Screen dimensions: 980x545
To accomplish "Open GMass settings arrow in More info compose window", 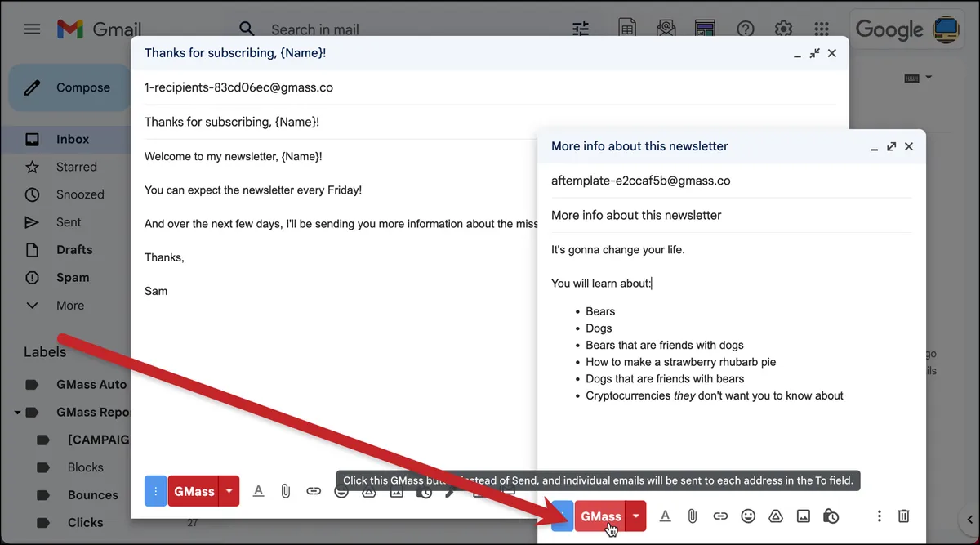I will [635, 516].
